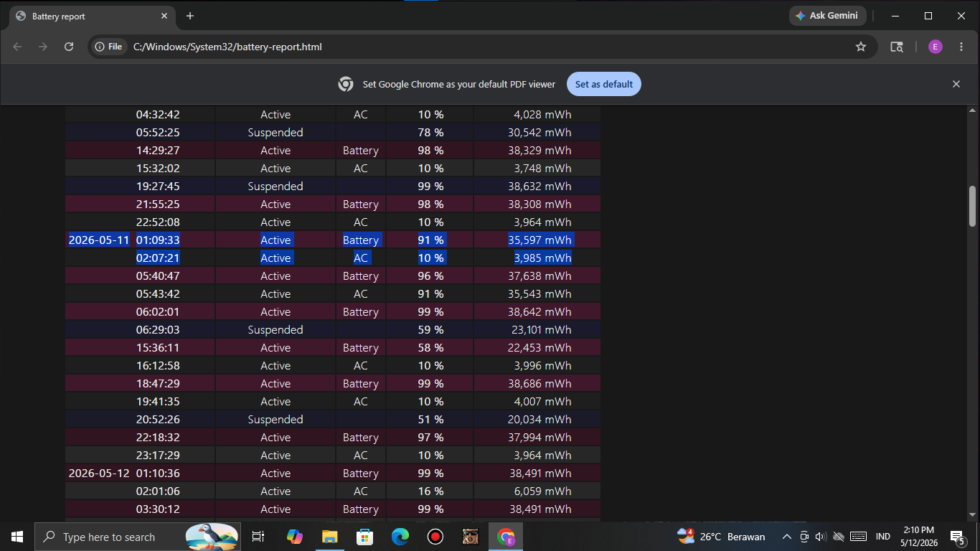The image size is (980, 551).
Task: Click the scrollbar down arrow
Action: point(973,514)
